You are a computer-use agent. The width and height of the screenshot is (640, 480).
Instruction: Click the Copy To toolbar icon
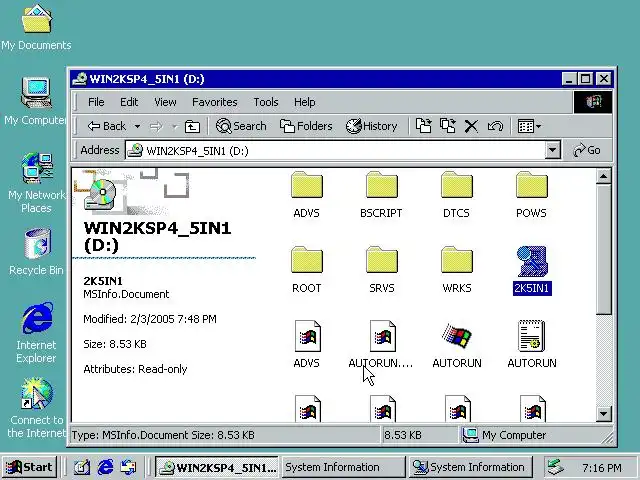pos(448,126)
